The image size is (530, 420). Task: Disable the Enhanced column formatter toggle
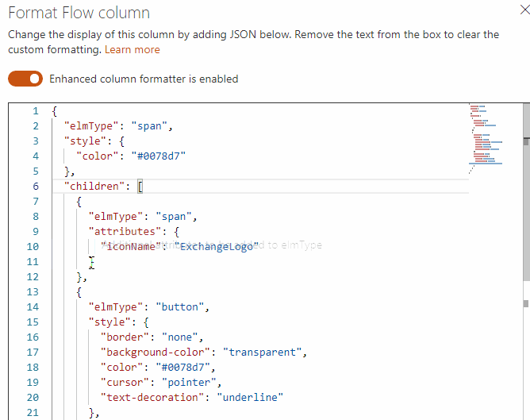coord(25,79)
